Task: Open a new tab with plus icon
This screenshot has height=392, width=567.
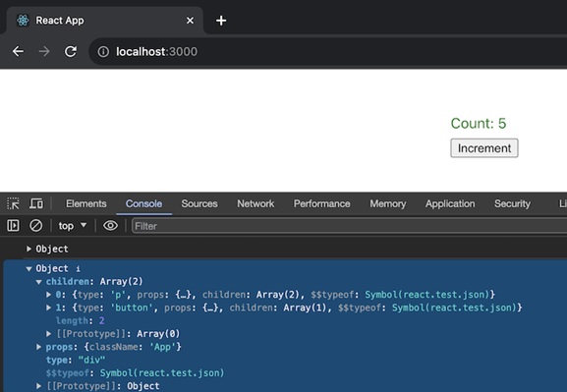Action: (221, 21)
